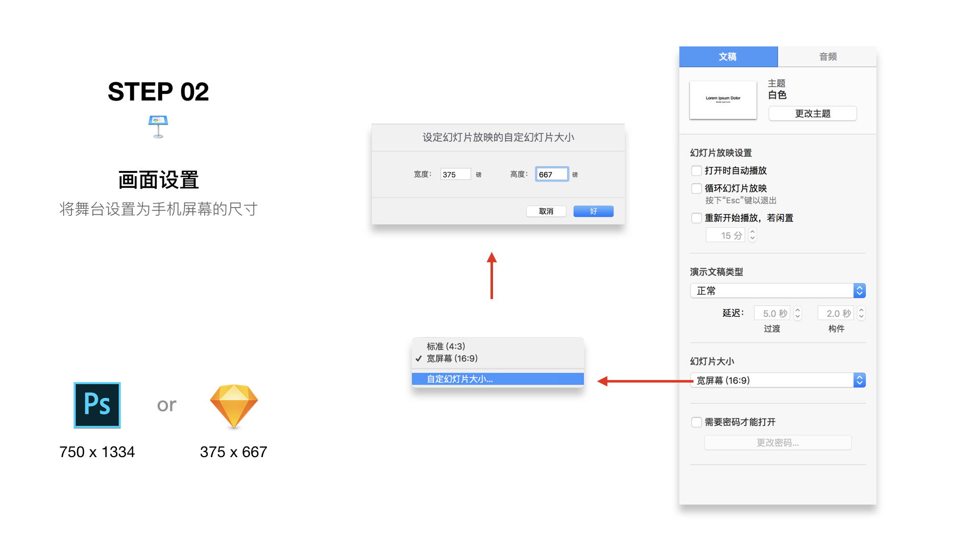The image size is (980, 551).
Task: Click the build delay stepper arrows
Action: pos(861,313)
